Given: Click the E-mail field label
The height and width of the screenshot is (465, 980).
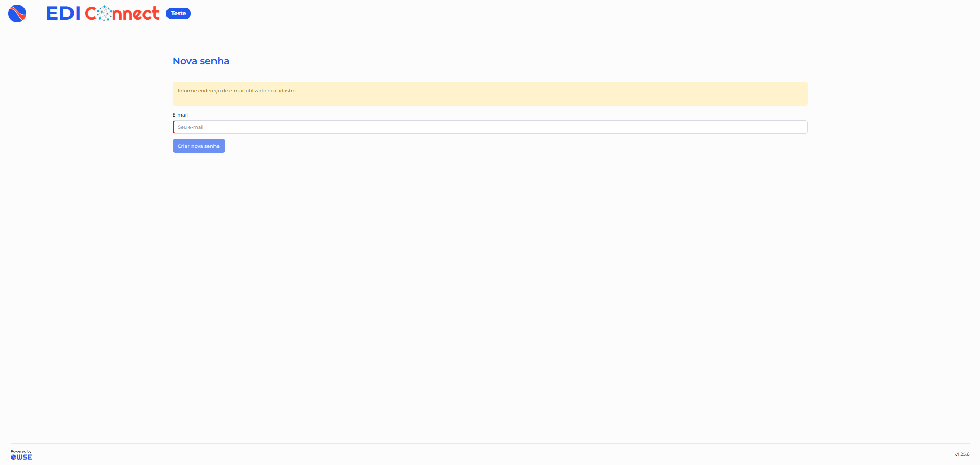Looking at the screenshot, I should tap(180, 115).
